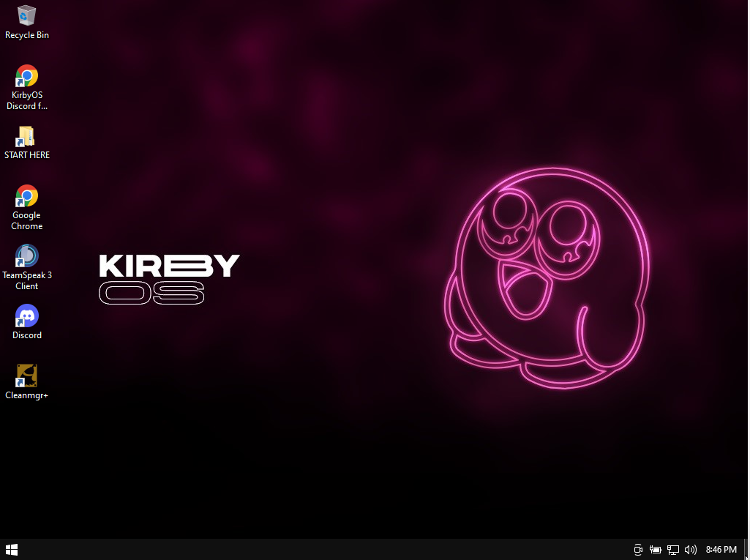Open the network status tray icon
This screenshot has height=560, width=750.
(x=673, y=550)
